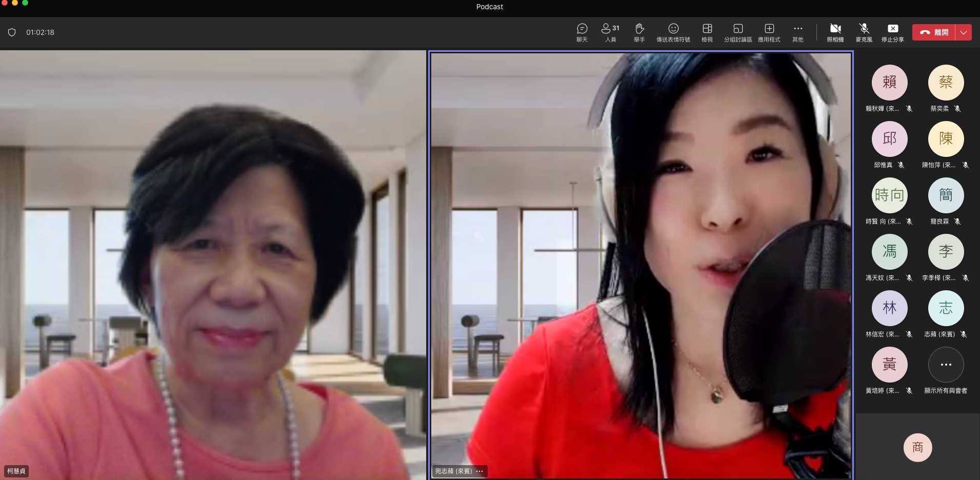The height and width of the screenshot is (480, 980).
Task: Click muted mic icon beside 黃培婷
Action: (x=909, y=391)
